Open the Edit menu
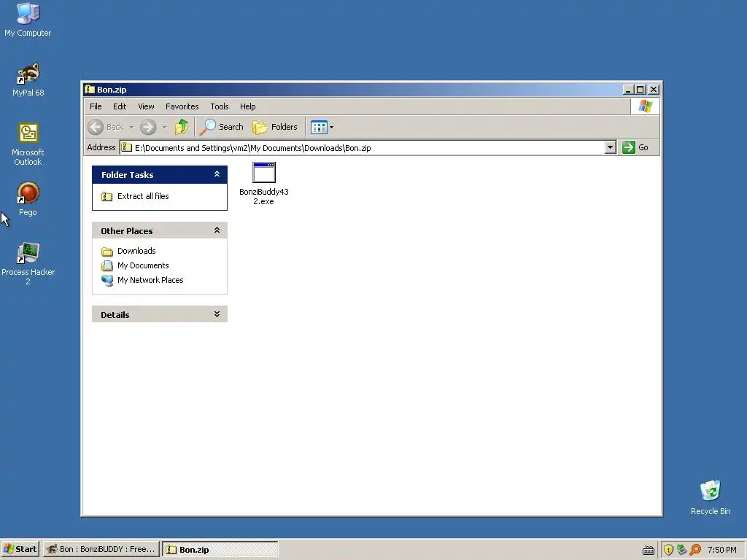747x560 pixels. pyautogui.click(x=120, y=106)
